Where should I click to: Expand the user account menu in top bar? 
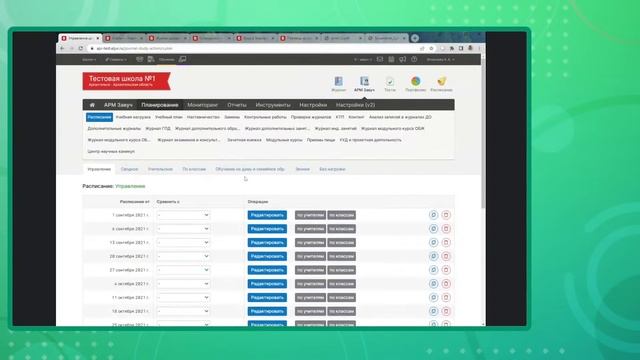tap(440, 60)
